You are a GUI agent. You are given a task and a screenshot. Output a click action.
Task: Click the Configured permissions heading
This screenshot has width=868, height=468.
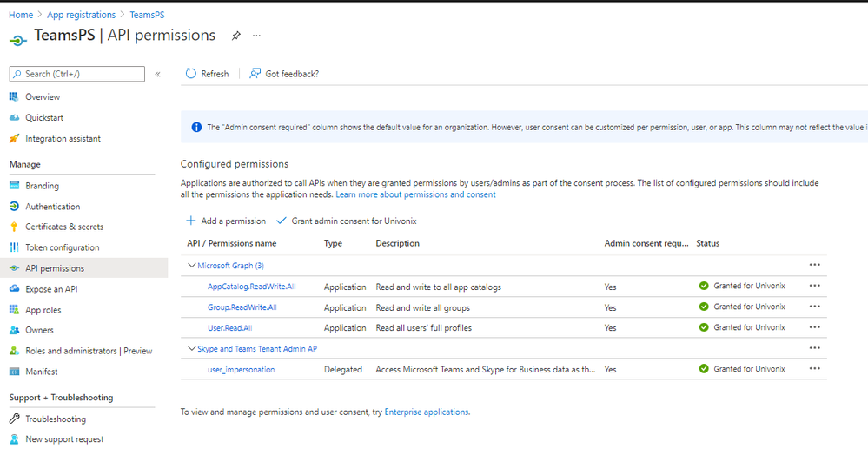point(235,164)
